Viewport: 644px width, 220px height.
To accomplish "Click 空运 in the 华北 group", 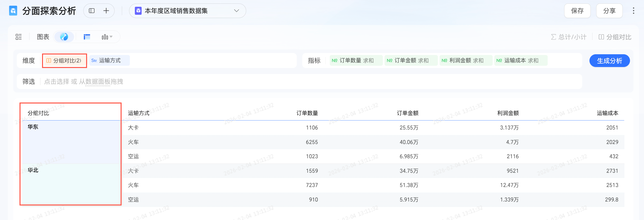I will (x=133, y=200).
